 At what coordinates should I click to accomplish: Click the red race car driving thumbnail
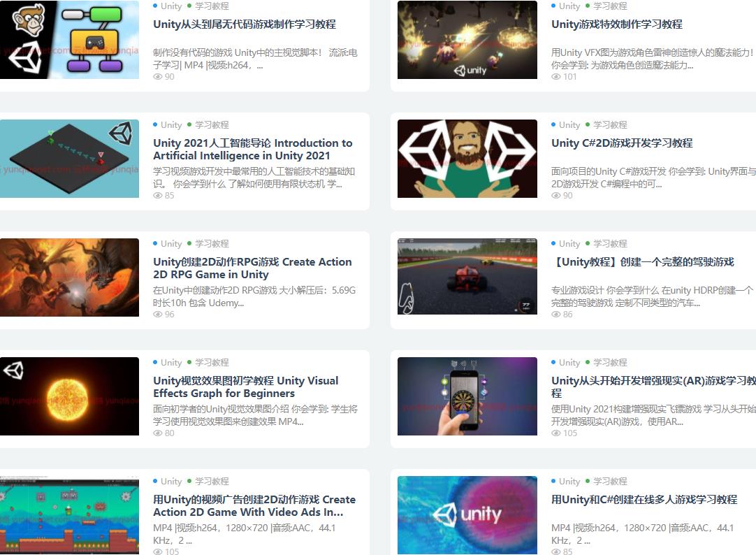(467, 276)
